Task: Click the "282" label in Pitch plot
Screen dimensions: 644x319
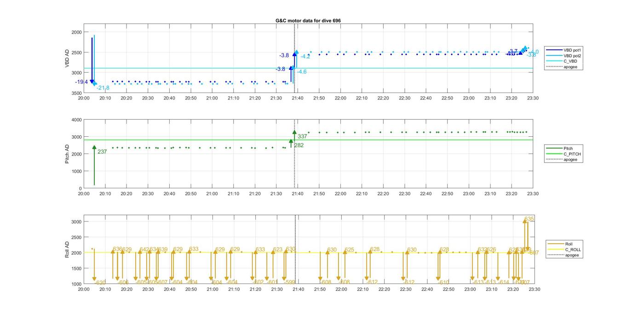Action: tap(299, 145)
